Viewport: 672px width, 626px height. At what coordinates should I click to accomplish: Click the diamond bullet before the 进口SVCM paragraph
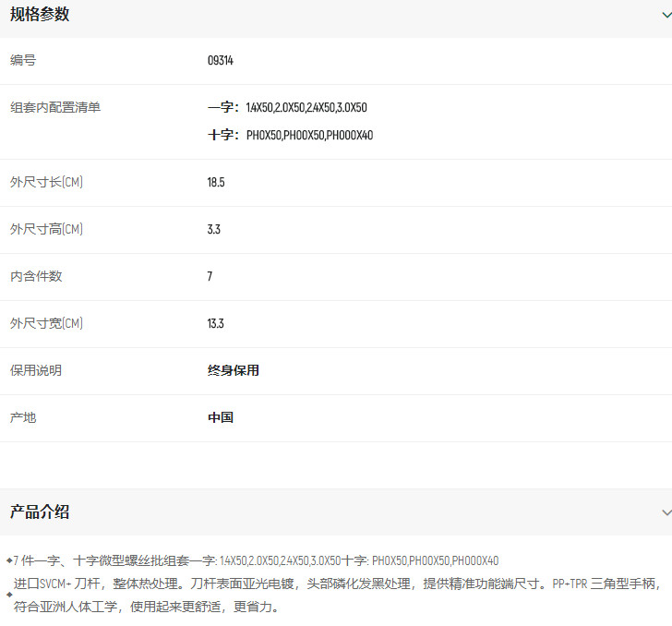pyautogui.click(x=9, y=595)
